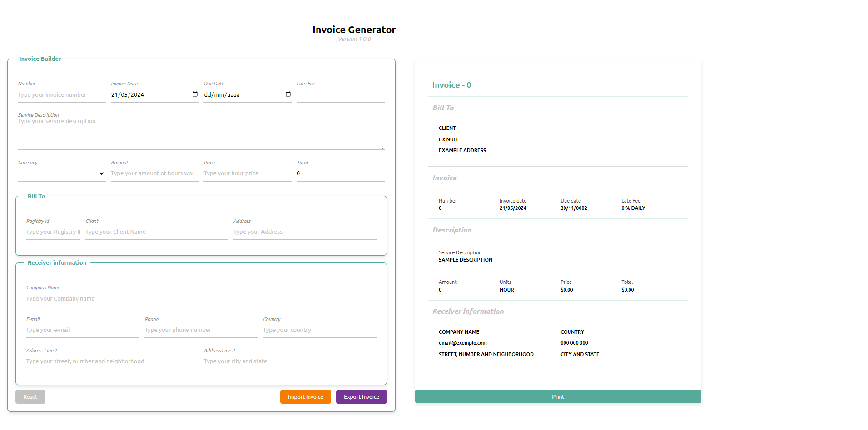
Task: Open the Due Date calendar picker icon
Action: (x=288, y=94)
